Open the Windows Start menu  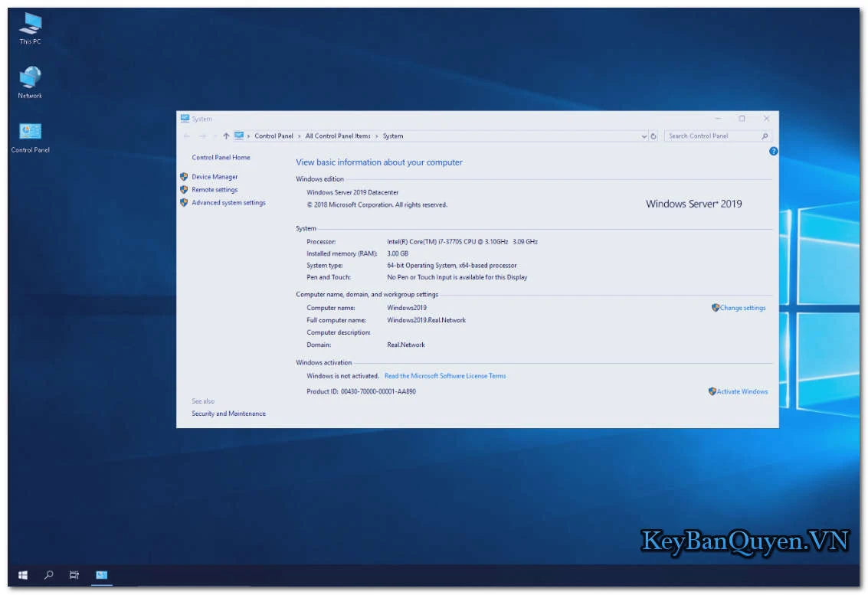(23, 575)
